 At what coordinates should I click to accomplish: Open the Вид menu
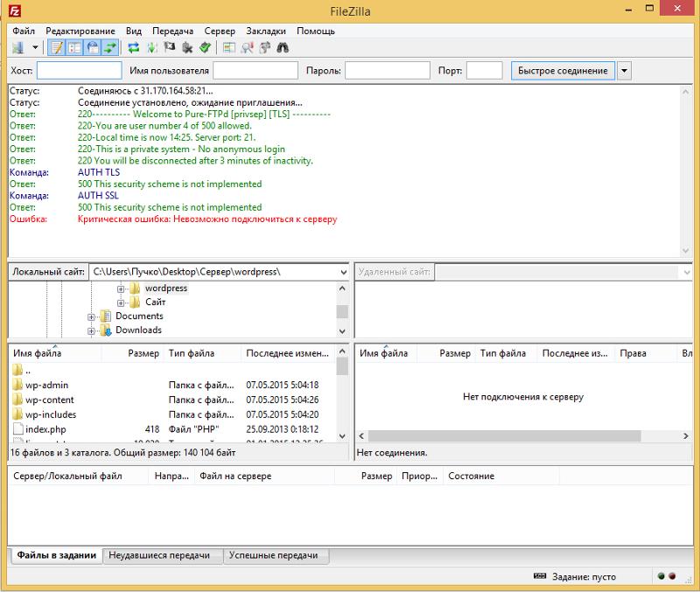pos(134,31)
